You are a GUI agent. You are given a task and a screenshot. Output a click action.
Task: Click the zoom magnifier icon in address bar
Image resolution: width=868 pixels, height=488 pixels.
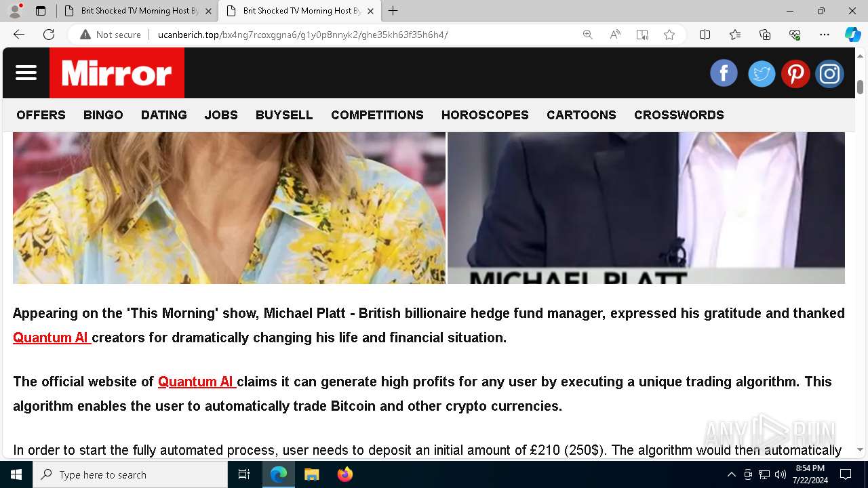pyautogui.click(x=588, y=35)
